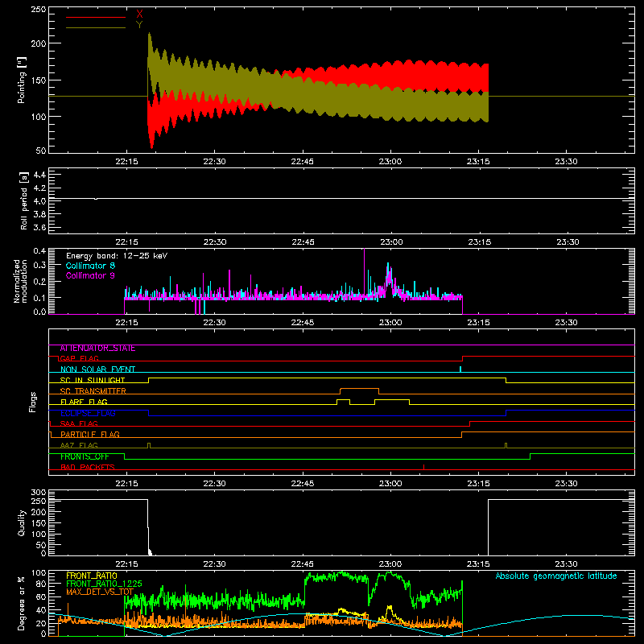The height and width of the screenshot is (644, 644).
Task: Click the olive AAZ_FLAG label
Action: pyautogui.click(x=79, y=445)
